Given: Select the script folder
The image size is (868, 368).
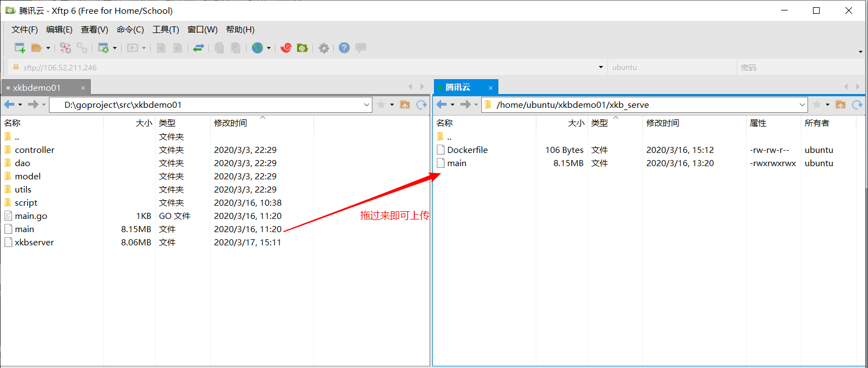Looking at the screenshot, I should click(26, 202).
